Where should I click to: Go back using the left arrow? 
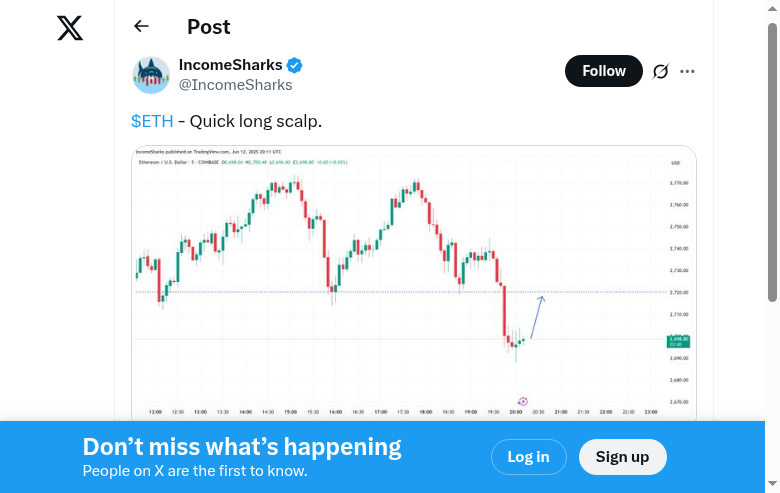click(141, 27)
